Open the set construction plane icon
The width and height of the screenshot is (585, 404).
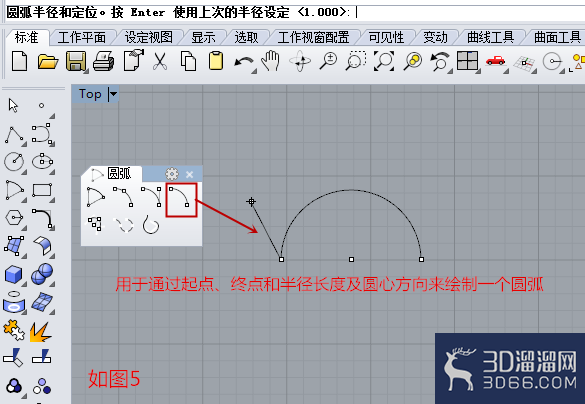click(x=524, y=63)
